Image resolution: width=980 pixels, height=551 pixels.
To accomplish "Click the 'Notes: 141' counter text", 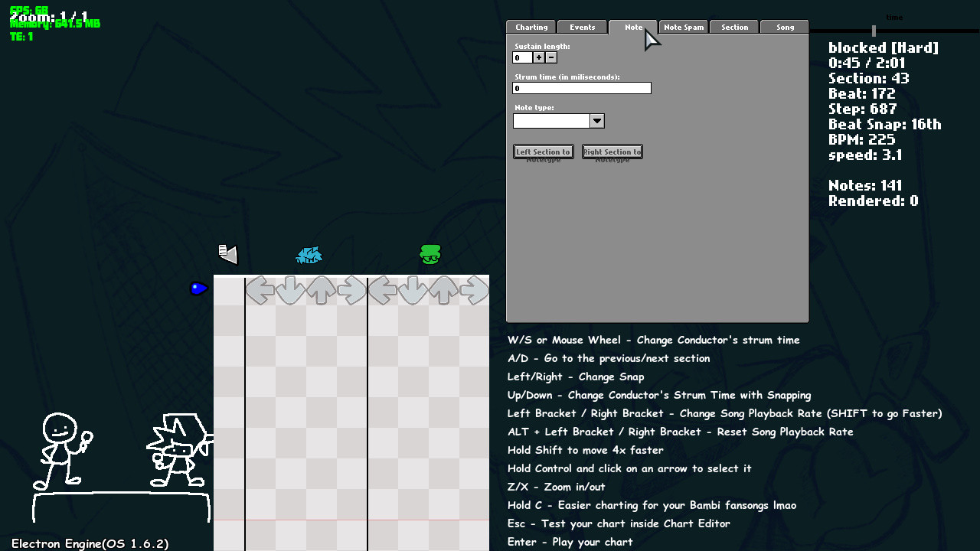I will (x=865, y=185).
